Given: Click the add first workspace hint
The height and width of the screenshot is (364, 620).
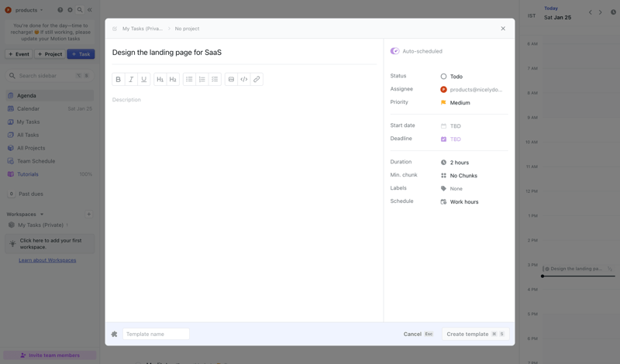Looking at the screenshot, I should pos(50,243).
